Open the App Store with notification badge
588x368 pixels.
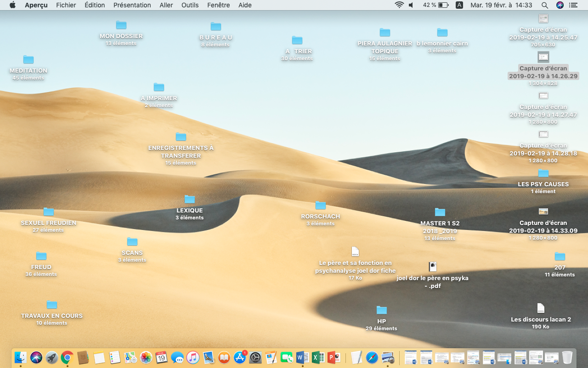(240, 357)
